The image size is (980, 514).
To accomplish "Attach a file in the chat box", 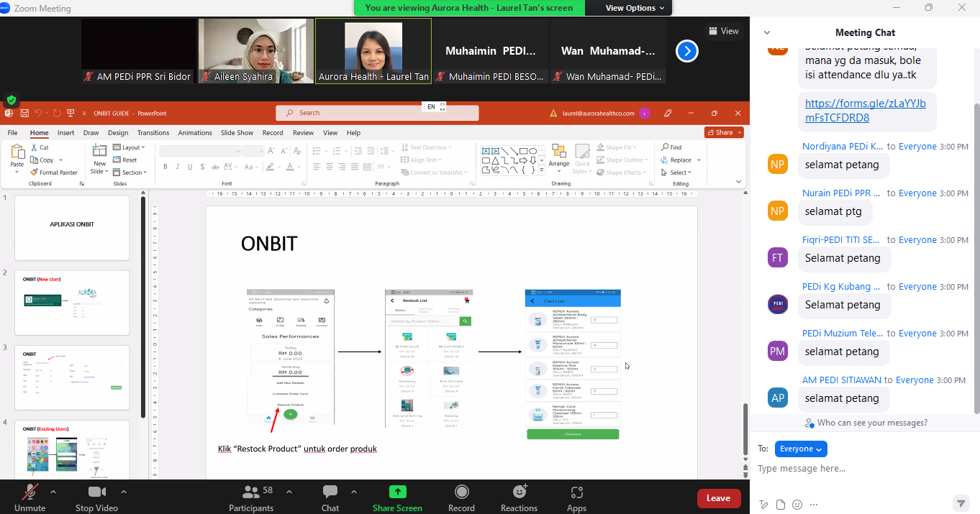I will (x=781, y=505).
